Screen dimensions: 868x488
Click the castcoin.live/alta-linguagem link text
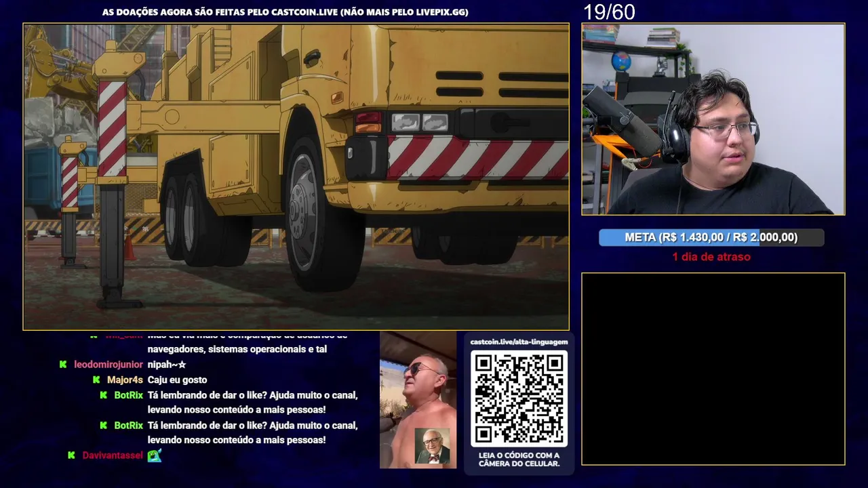[x=519, y=342]
